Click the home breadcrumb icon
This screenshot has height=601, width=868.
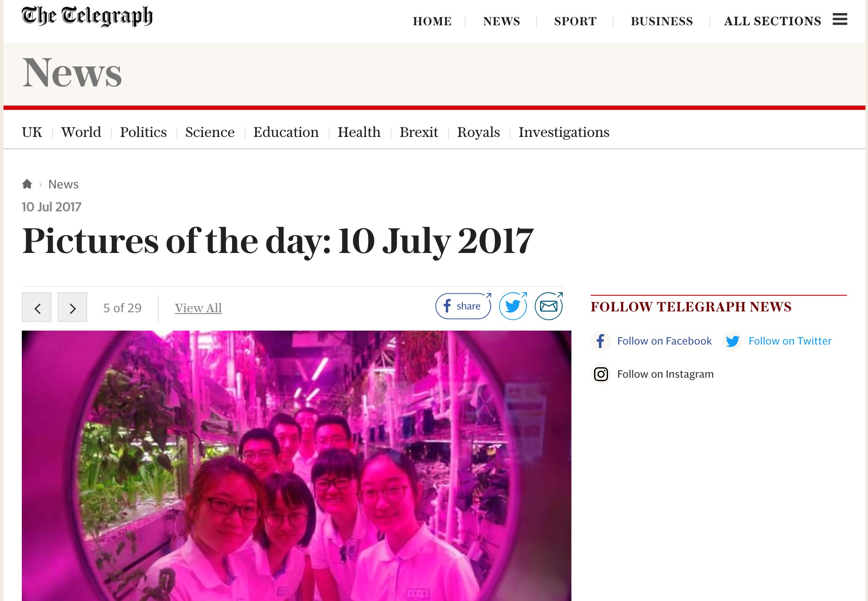click(x=27, y=184)
